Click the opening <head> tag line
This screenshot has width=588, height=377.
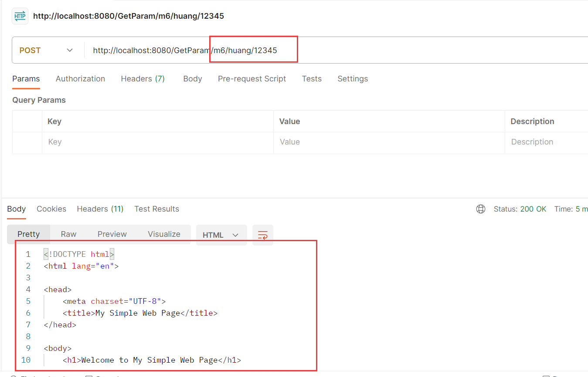[58, 289]
